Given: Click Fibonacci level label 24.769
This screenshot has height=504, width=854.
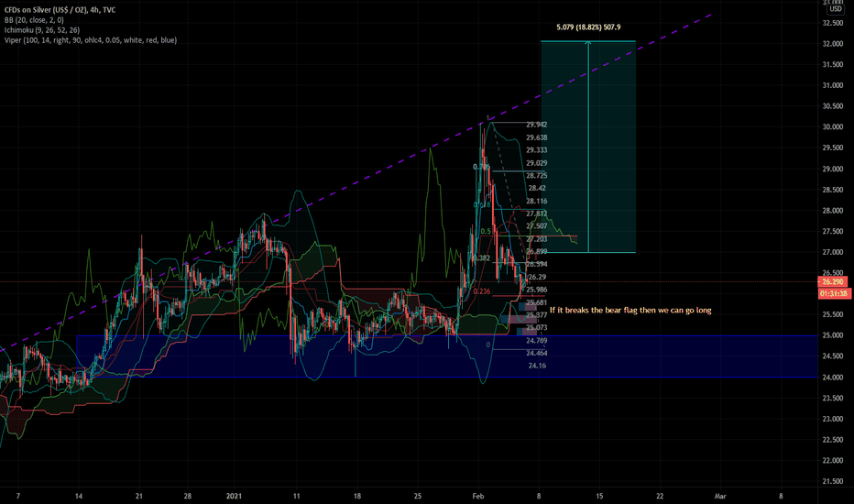Looking at the screenshot, I should 536,341.
